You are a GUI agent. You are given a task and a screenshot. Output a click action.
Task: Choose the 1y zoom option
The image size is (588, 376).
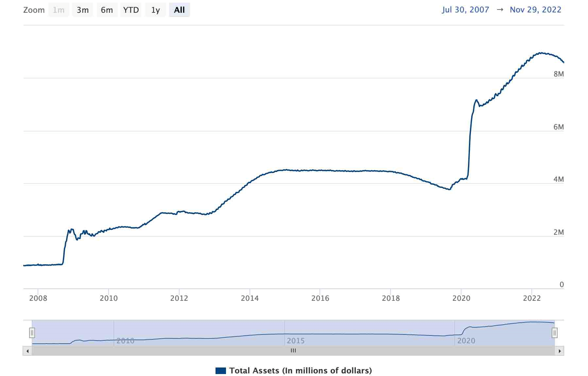(155, 10)
